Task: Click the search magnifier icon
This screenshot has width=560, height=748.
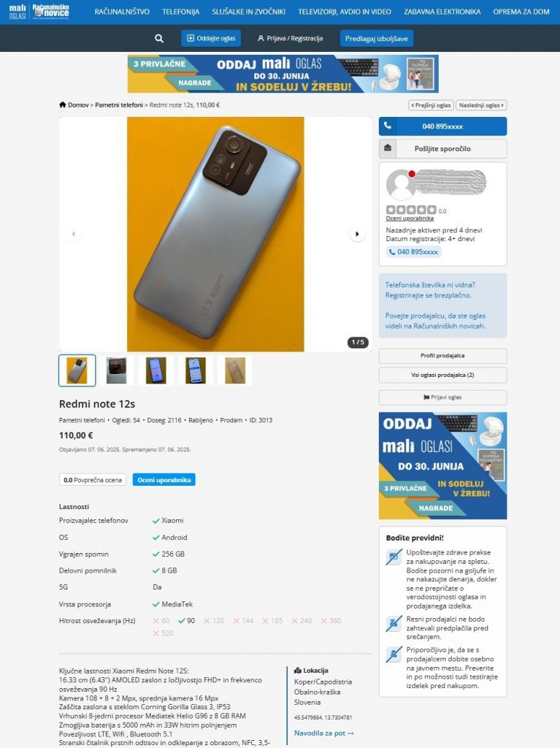Action: 159,39
